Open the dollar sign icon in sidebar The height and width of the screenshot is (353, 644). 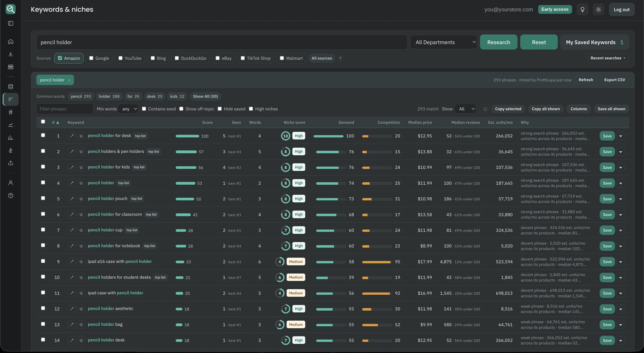click(x=11, y=150)
